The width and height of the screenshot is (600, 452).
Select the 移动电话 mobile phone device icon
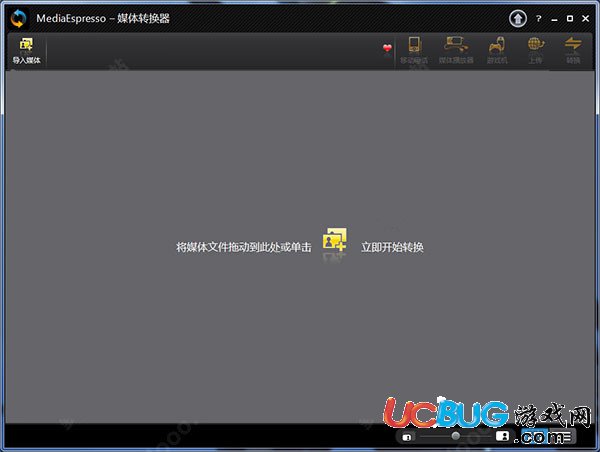tap(414, 51)
